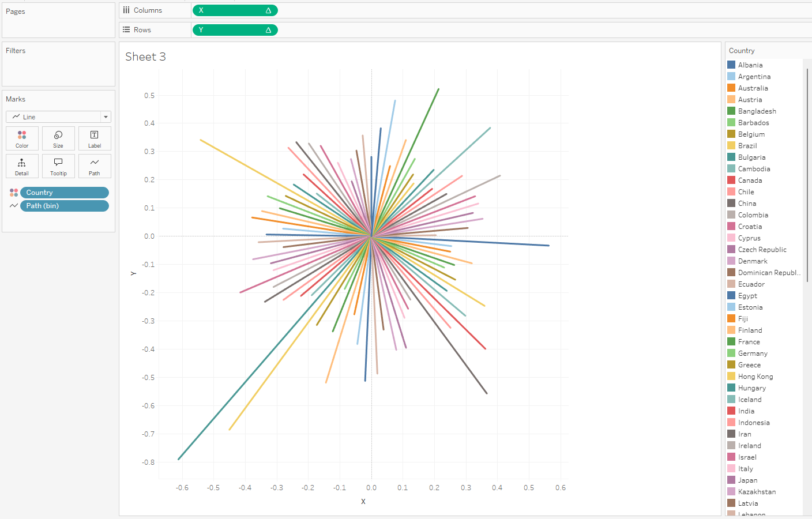Screen dimensions: 812x519
Task: Click the Brazil color swatch
Action: tap(731, 145)
